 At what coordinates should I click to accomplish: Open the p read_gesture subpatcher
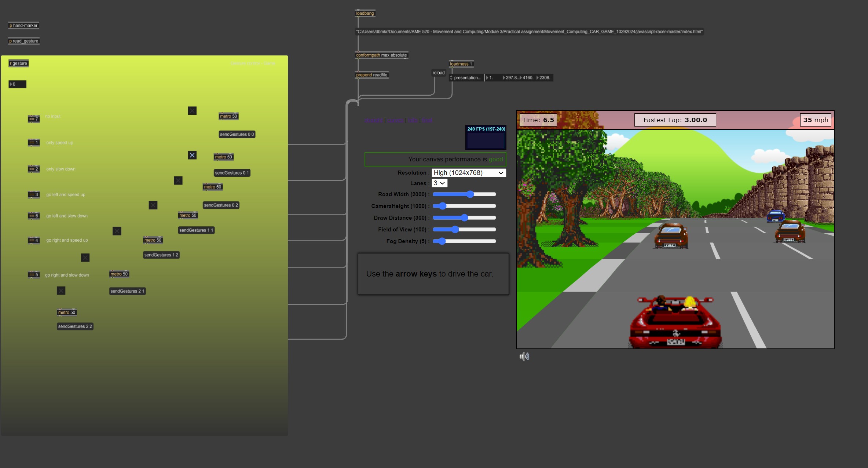pos(23,41)
